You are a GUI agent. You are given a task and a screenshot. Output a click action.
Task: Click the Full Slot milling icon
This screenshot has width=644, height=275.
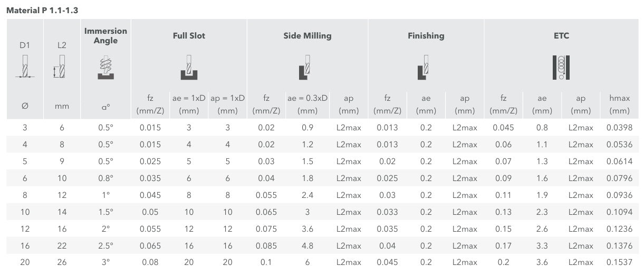[x=189, y=68]
